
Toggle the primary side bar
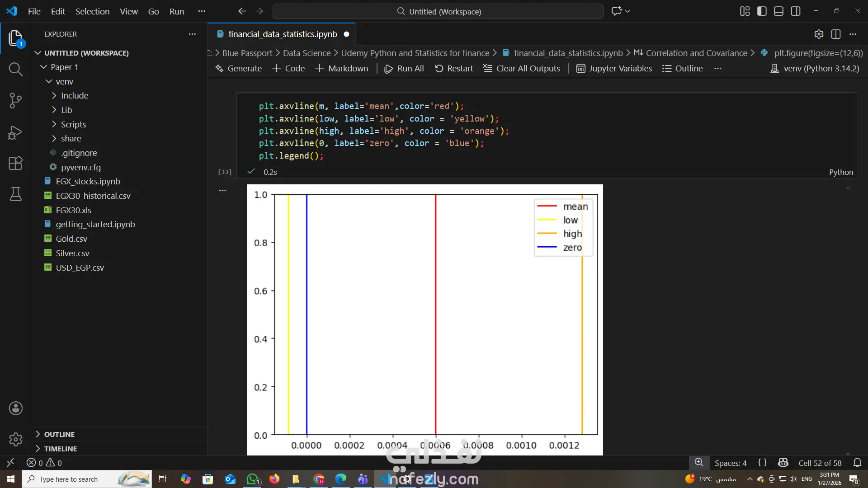[762, 11]
